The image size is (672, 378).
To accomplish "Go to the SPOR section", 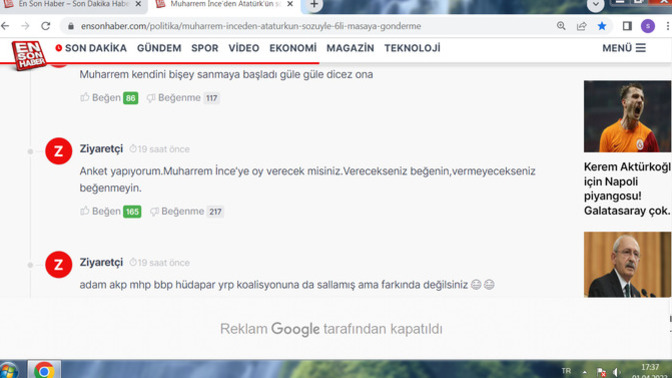I will pos(204,48).
